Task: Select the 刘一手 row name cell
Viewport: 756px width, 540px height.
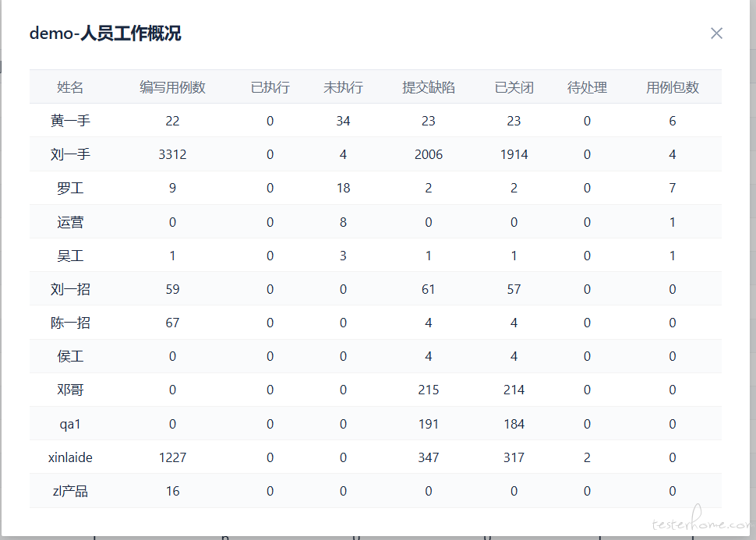Action: coord(70,154)
